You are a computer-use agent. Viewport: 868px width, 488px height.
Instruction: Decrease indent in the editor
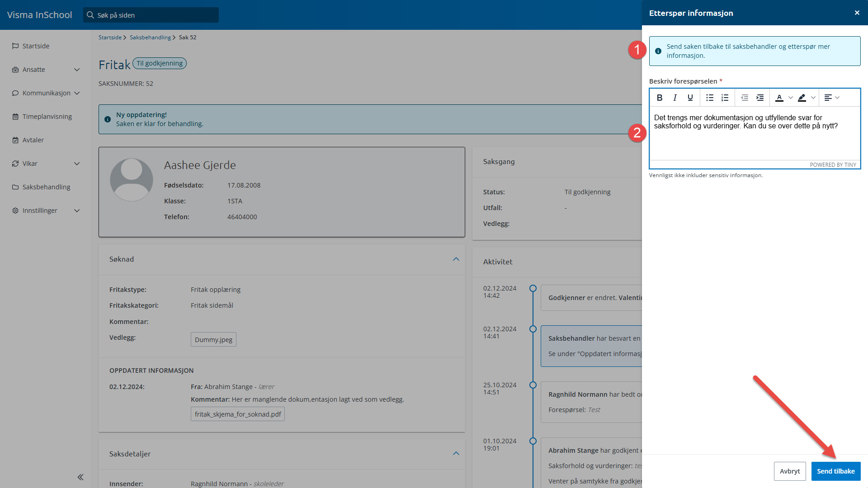coord(745,98)
